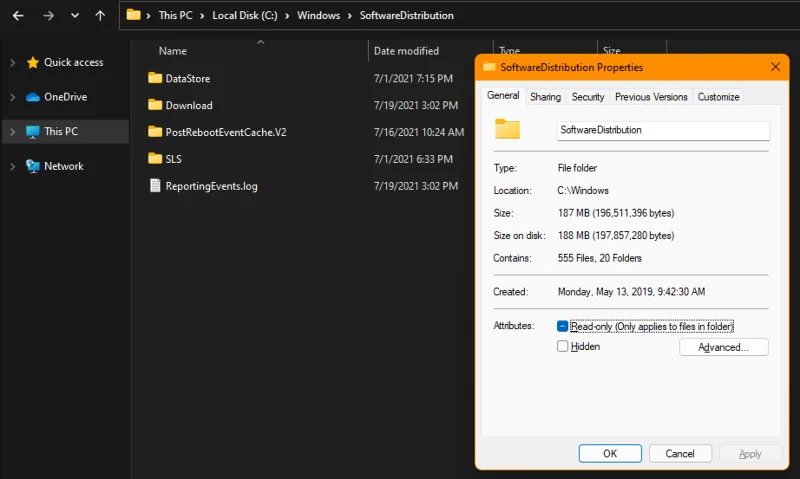Click the Advanced... button
This screenshot has height=479, width=800.
click(x=723, y=347)
